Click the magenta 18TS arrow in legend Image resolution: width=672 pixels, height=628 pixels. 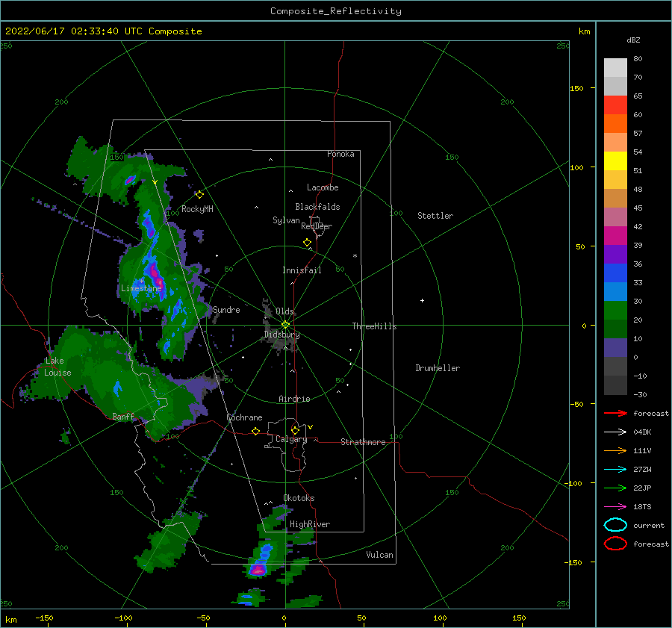615,507
